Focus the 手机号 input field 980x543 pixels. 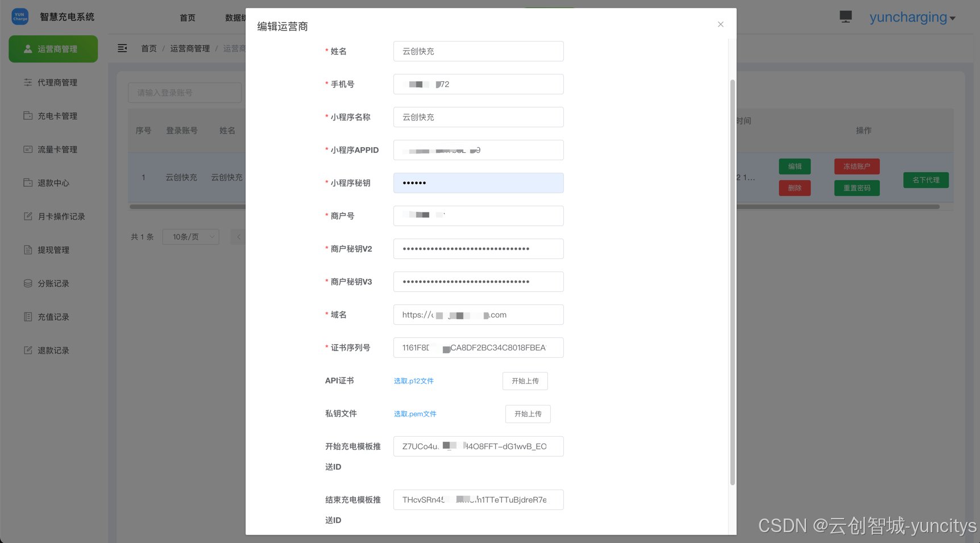479,84
